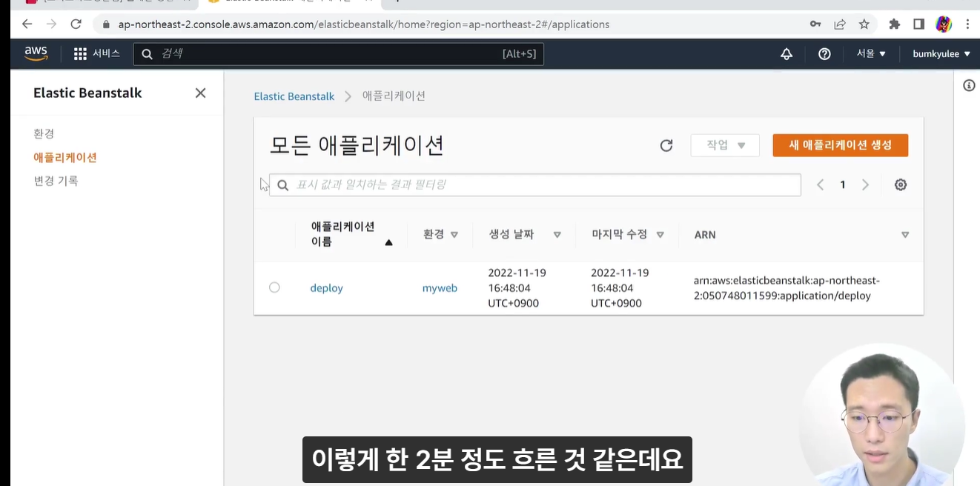Bookmark this page with star icon
Screen dimensions: 980x486
pos(864,24)
